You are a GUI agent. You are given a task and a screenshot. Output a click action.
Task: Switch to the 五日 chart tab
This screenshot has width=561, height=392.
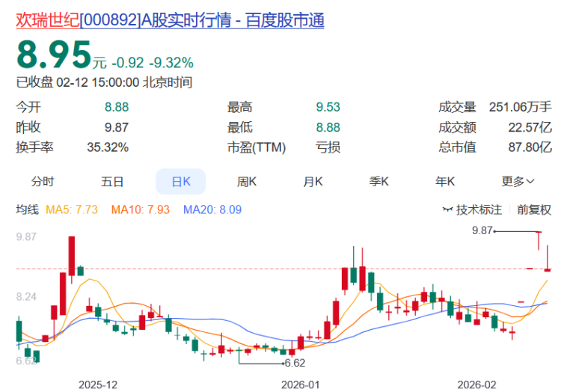click(112, 182)
